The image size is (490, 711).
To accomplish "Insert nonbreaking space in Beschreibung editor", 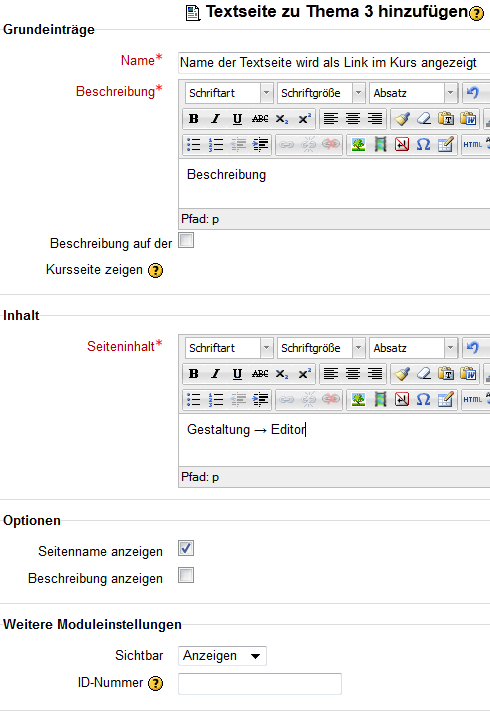I will (x=402, y=145).
